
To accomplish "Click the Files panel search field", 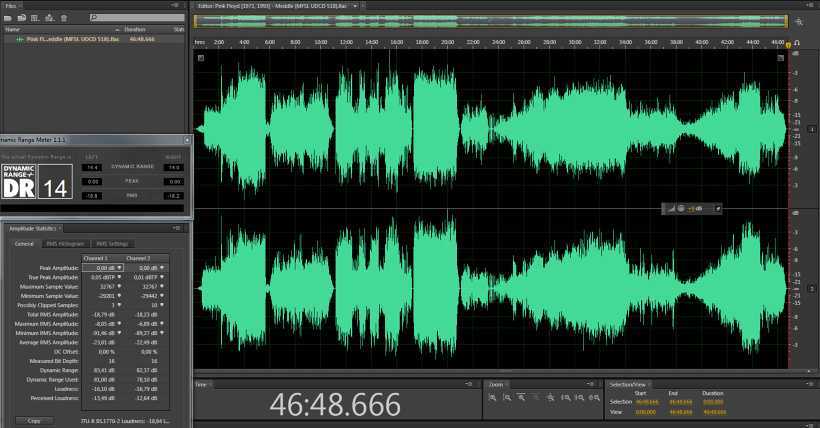I will (x=137, y=18).
